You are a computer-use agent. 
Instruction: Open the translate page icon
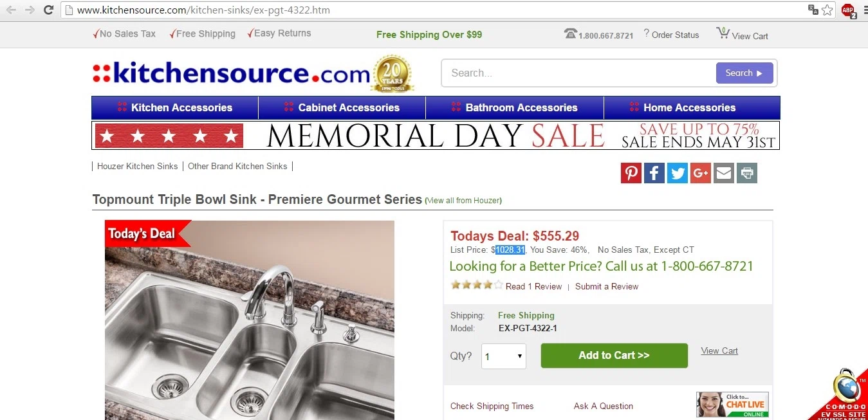[x=813, y=10]
